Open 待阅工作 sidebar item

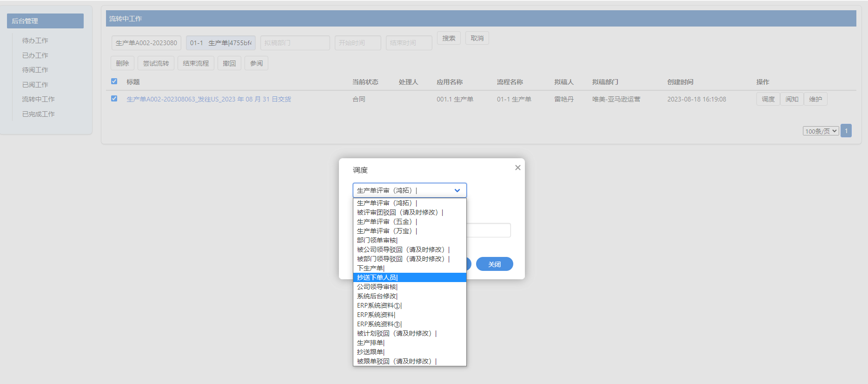coord(35,70)
